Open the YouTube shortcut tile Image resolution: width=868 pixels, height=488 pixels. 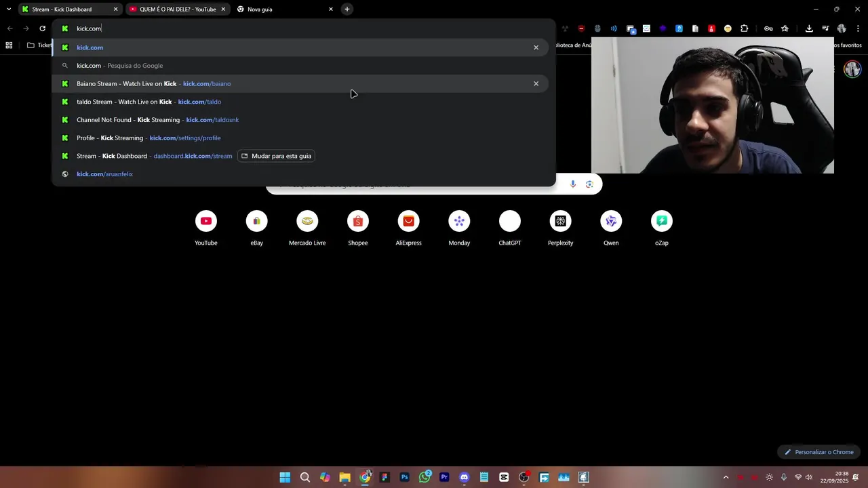tap(206, 228)
